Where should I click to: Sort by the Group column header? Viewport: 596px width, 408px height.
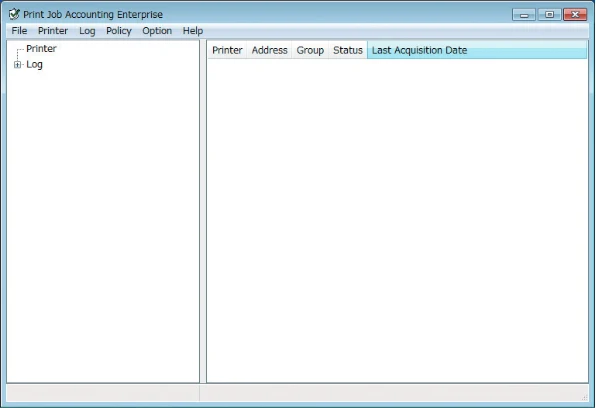pyautogui.click(x=310, y=50)
